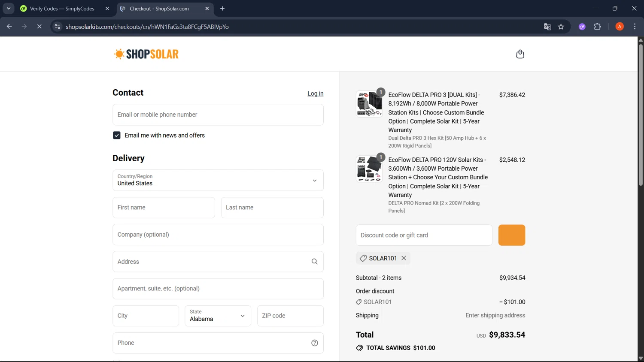Focus the Last name field
Viewport: 644px width, 362px height.
click(x=272, y=208)
